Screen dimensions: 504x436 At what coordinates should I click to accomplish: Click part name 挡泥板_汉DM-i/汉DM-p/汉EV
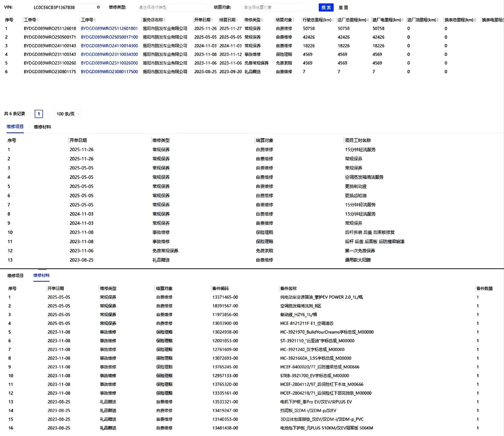tap(308, 411)
